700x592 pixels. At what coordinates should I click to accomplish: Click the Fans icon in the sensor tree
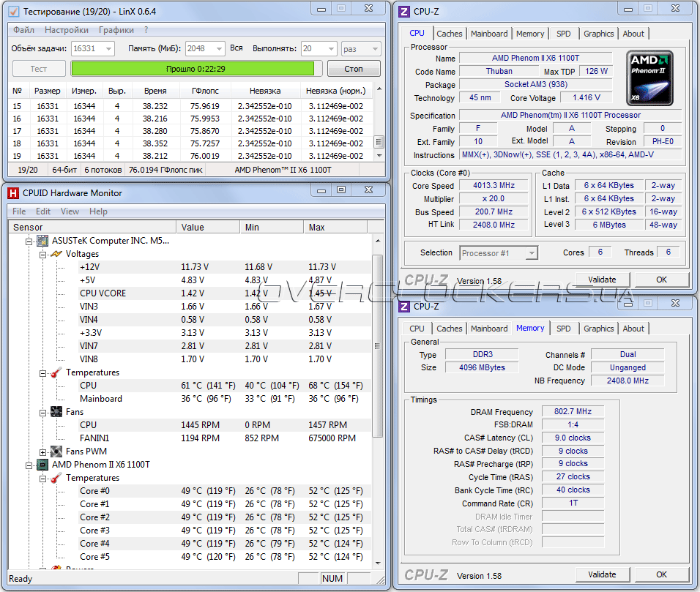click(x=56, y=412)
